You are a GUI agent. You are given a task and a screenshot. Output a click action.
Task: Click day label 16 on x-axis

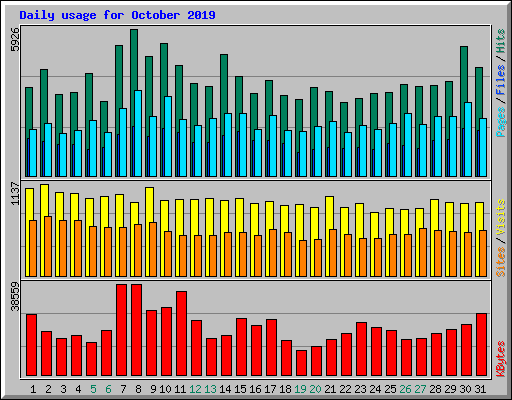[255, 389]
